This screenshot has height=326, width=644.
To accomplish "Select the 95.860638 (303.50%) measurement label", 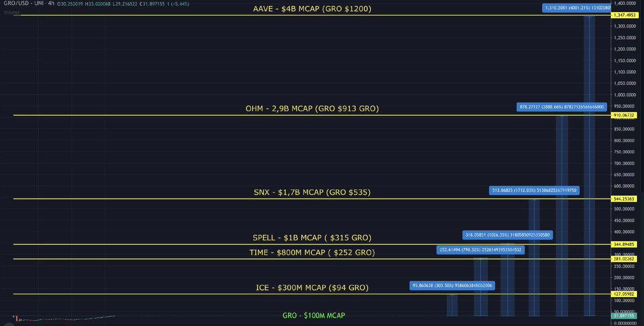I will 452,286.
